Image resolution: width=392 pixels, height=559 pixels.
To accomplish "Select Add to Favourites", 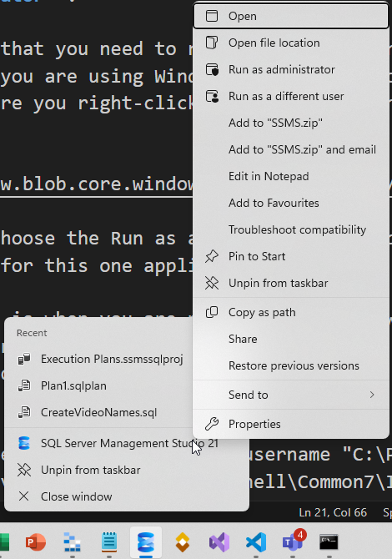I will [291, 204].
